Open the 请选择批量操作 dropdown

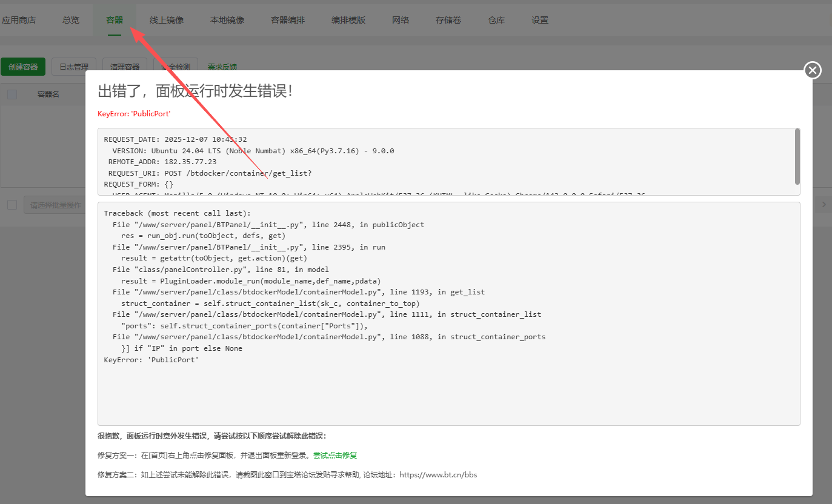[55, 205]
